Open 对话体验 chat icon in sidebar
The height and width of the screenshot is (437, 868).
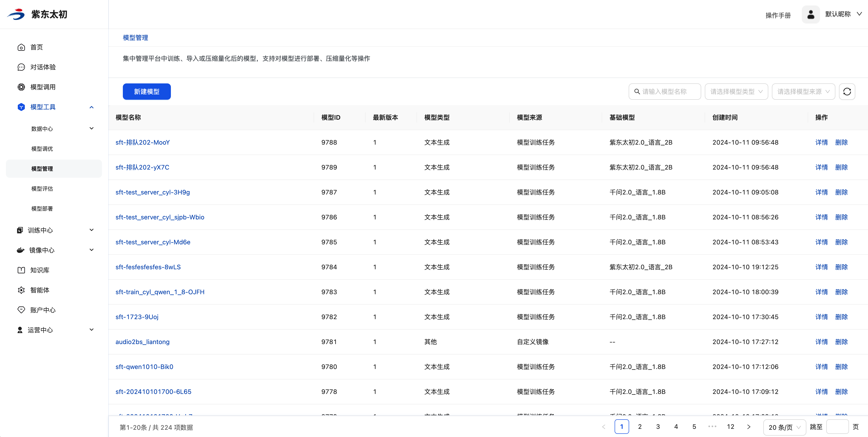21,67
